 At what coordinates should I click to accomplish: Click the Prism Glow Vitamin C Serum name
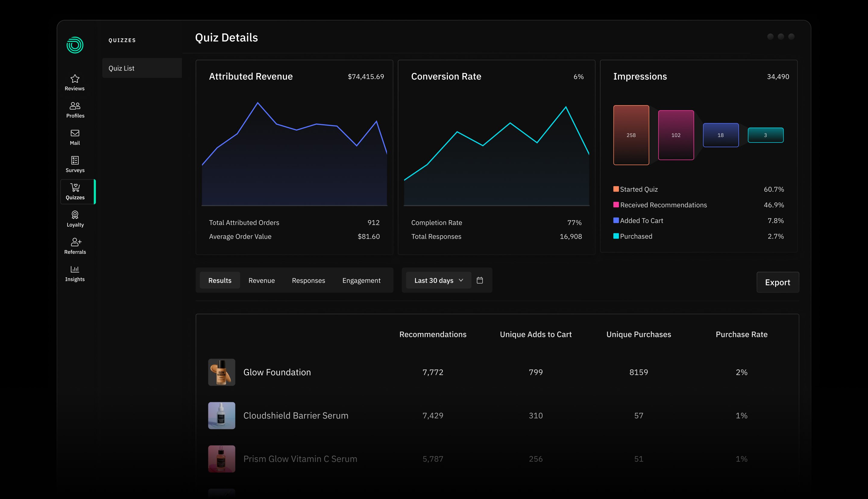pos(300,459)
